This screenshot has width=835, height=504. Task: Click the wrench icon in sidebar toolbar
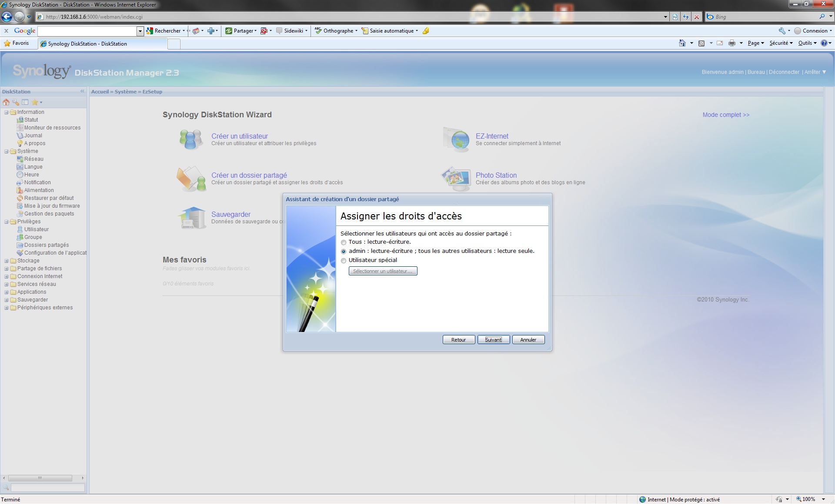click(16, 103)
